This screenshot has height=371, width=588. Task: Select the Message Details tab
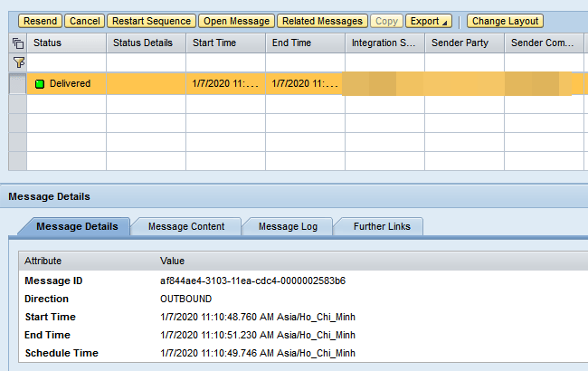pyautogui.click(x=76, y=226)
